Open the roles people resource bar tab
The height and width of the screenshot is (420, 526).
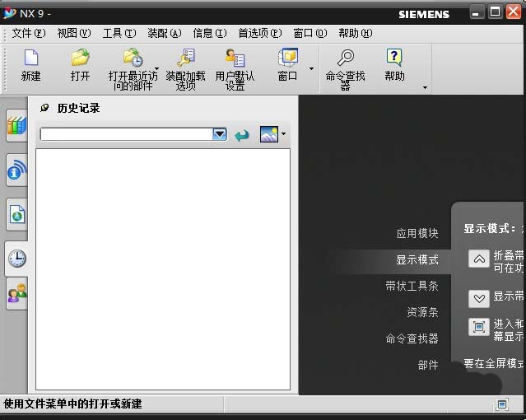pos(16,293)
